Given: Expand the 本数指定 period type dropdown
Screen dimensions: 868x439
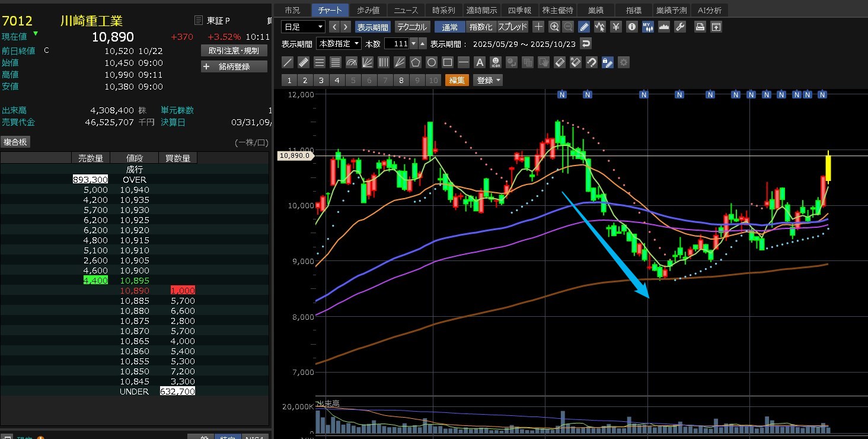Looking at the screenshot, I should pyautogui.click(x=339, y=43).
